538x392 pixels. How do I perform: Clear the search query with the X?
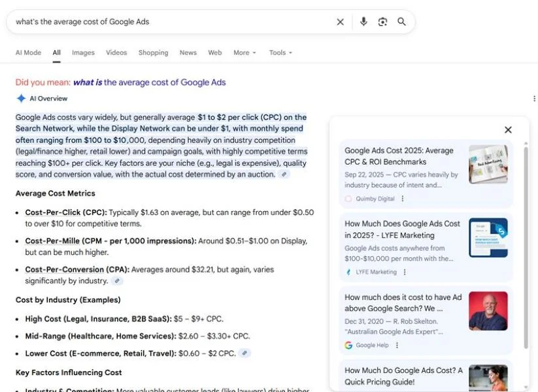tap(340, 22)
